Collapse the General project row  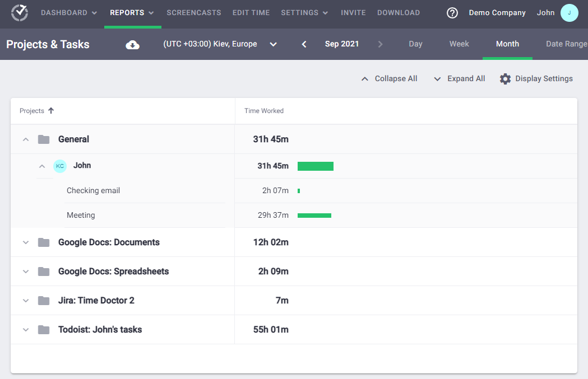coord(25,139)
